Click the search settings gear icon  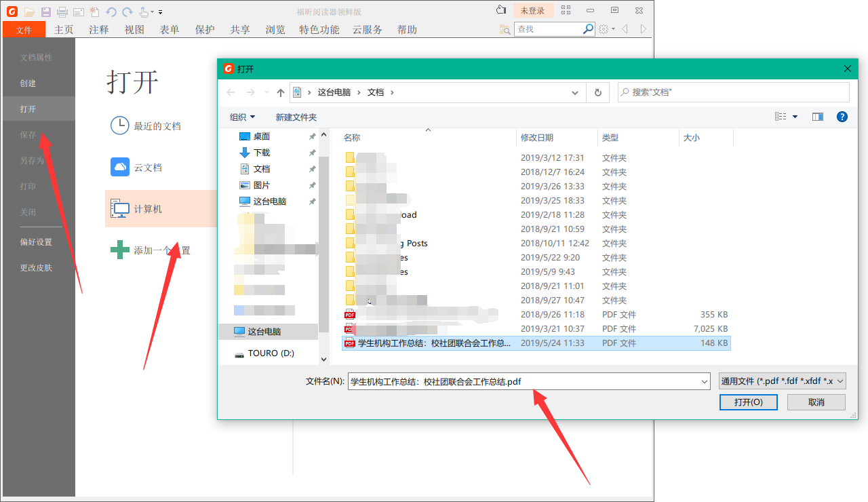coord(604,29)
